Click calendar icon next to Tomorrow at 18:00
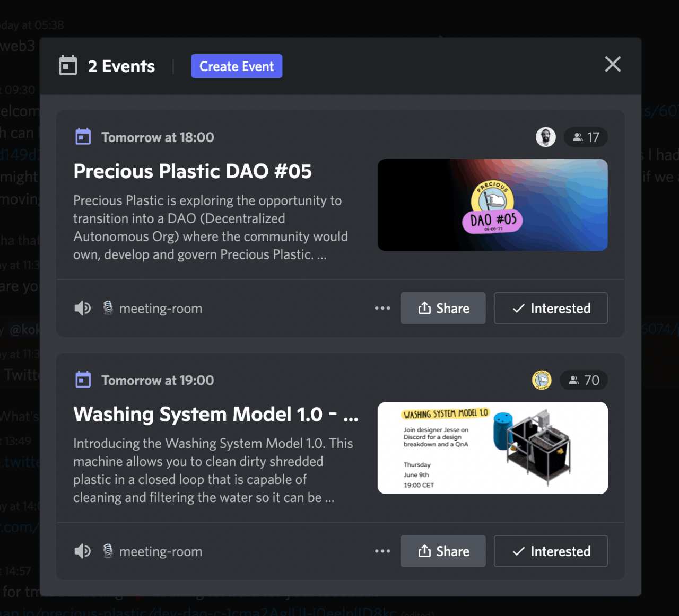679x616 pixels. tap(83, 137)
